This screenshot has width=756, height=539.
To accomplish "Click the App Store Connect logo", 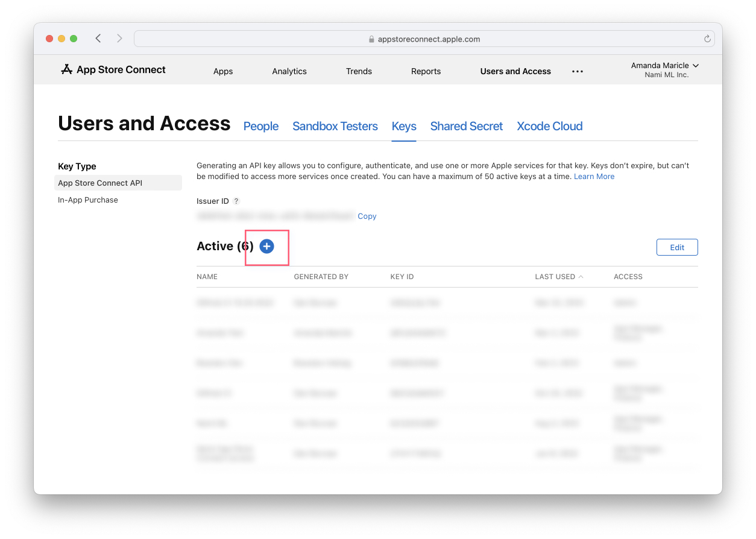I will tap(113, 70).
